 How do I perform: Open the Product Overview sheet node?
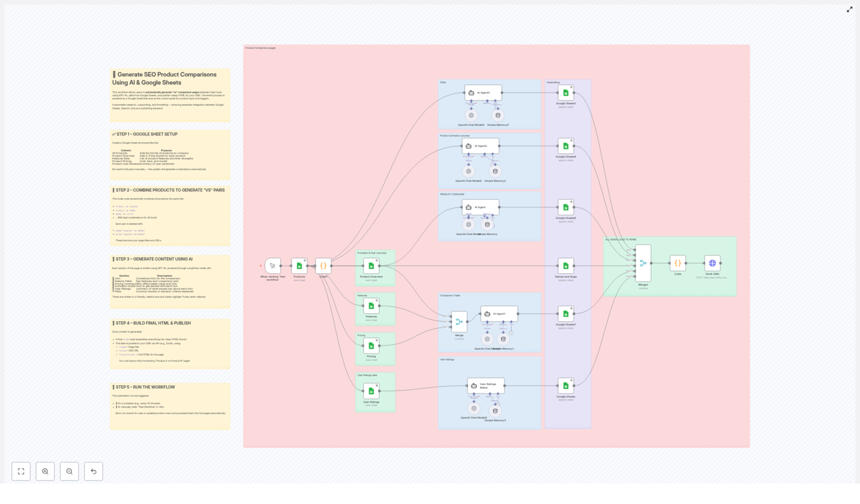click(x=371, y=265)
